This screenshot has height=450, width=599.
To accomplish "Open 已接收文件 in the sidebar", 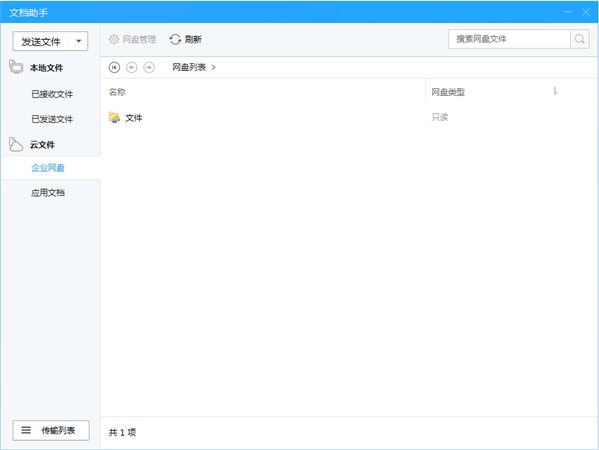I will click(52, 94).
